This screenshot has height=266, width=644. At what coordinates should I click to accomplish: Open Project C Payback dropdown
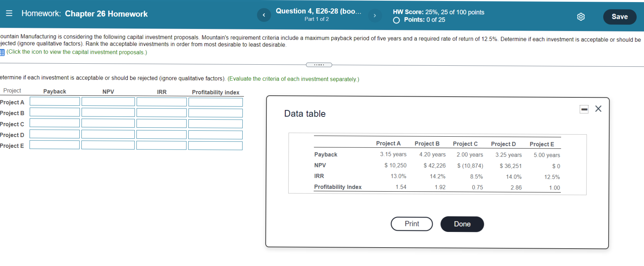pos(55,123)
